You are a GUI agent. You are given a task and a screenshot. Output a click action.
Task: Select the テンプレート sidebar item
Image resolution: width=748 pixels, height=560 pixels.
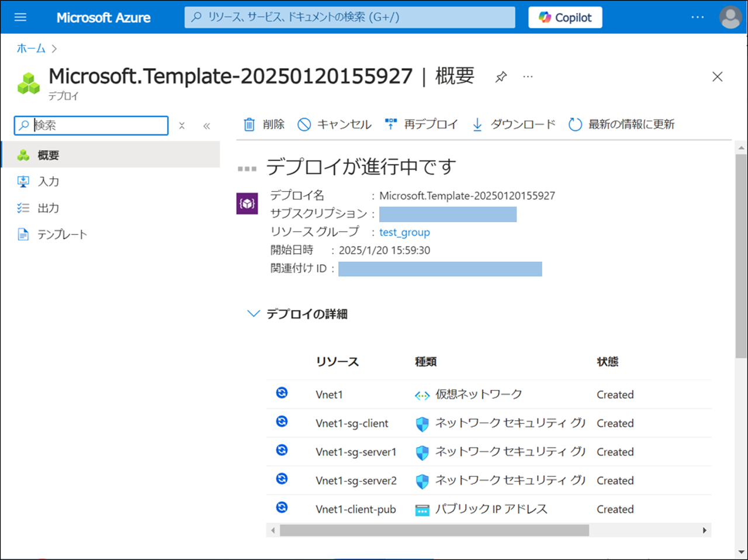pyautogui.click(x=62, y=234)
